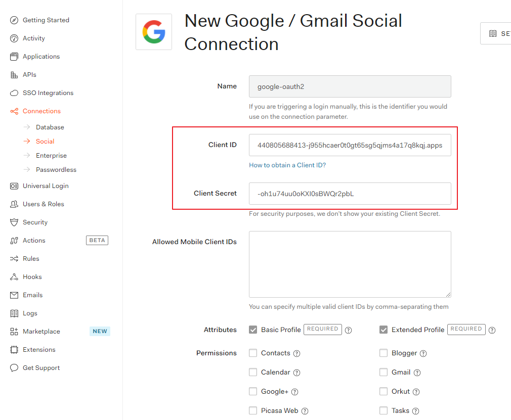This screenshot has height=420, width=511.
Task: Open the Security menu item
Action: pos(35,222)
